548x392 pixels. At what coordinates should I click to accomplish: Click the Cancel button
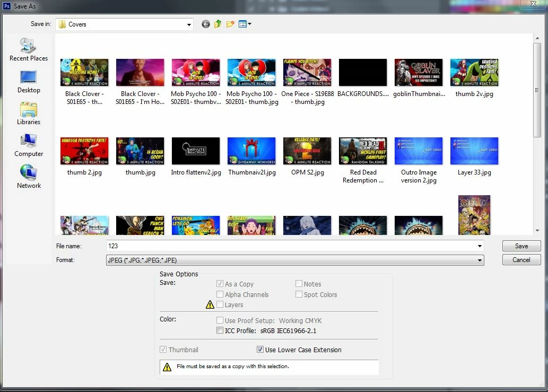click(521, 259)
